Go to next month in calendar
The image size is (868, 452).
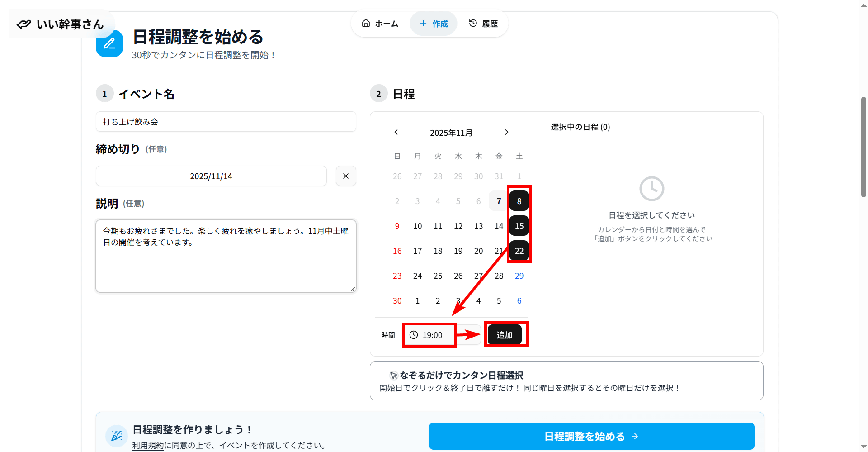[x=506, y=132]
